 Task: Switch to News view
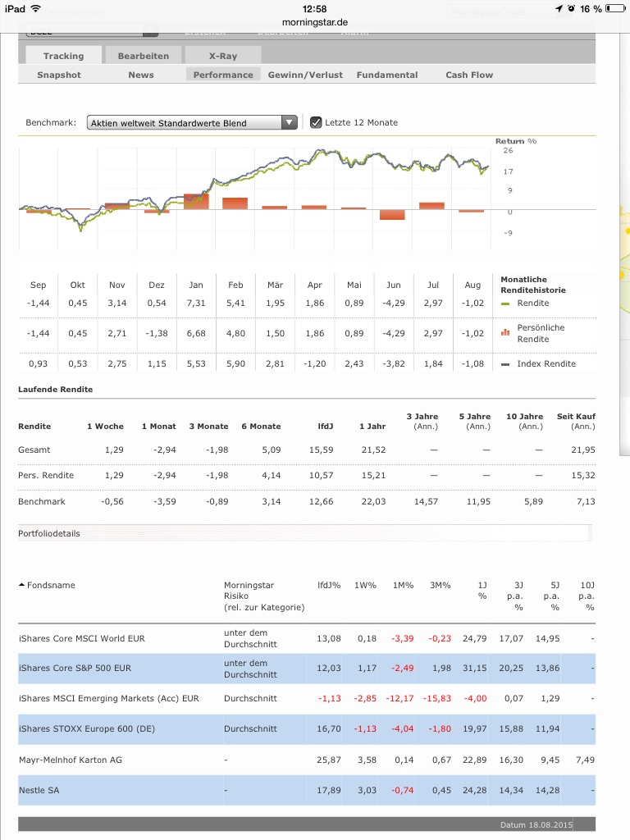(141, 75)
